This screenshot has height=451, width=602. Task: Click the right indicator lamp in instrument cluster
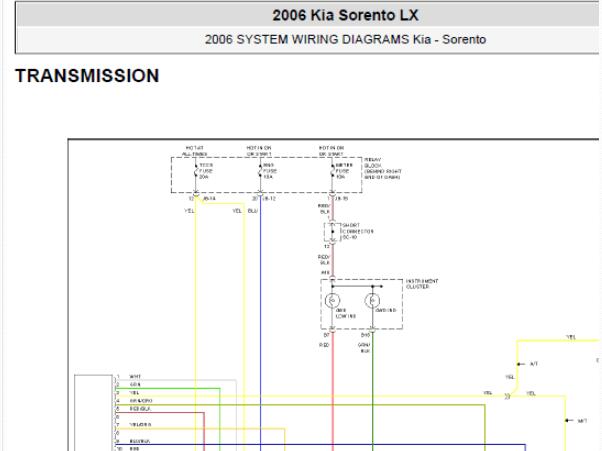coord(372,301)
